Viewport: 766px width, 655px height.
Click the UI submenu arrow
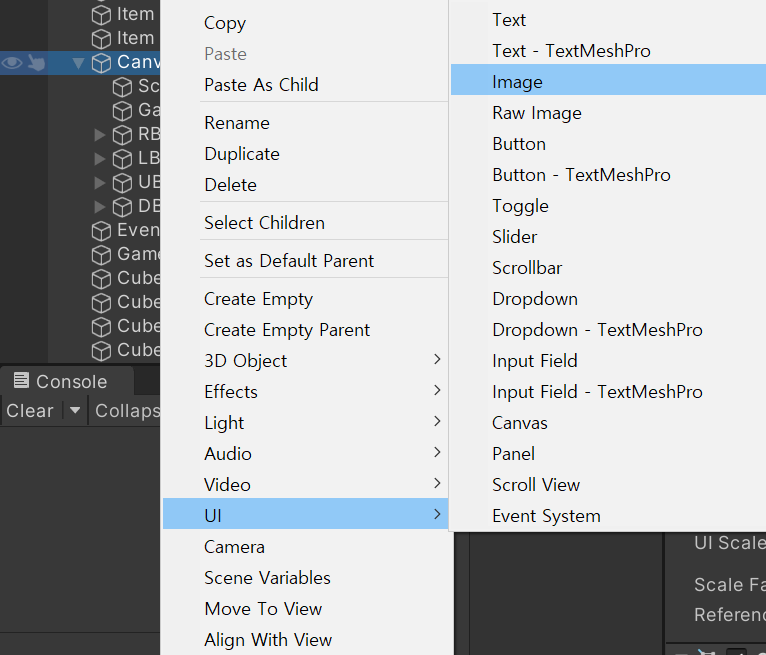(437, 514)
